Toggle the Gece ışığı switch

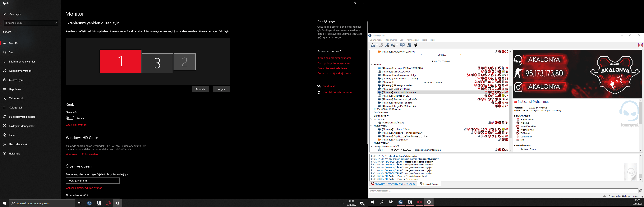click(x=70, y=118)
